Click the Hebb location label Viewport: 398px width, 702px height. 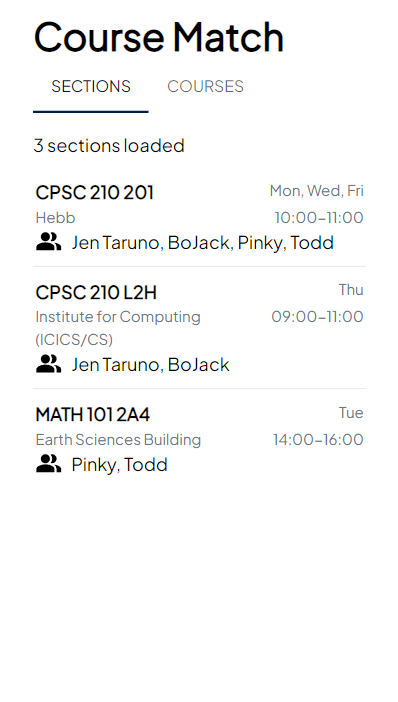pos(56,218)
